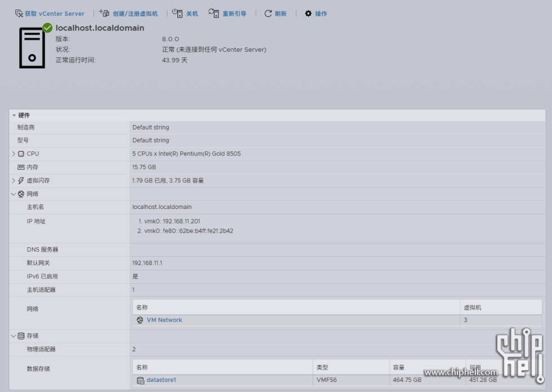The height and width of the screenshot is (392, 552).
Task: Click the CPU chip icon
Action: tap(21, 154)
